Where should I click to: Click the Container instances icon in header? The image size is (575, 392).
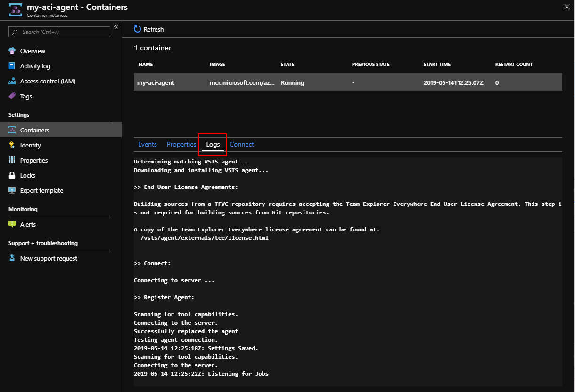point(15,10)
